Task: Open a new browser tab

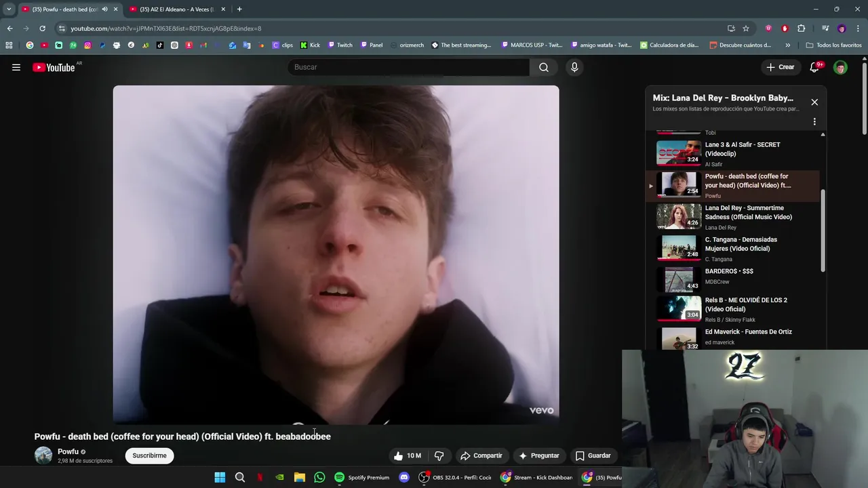Action: click(239, 9)
